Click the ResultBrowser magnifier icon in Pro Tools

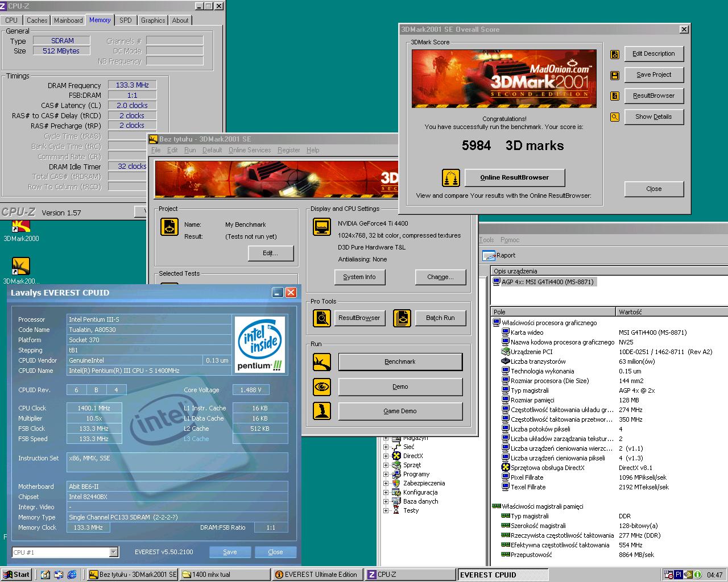click(322, 318)
